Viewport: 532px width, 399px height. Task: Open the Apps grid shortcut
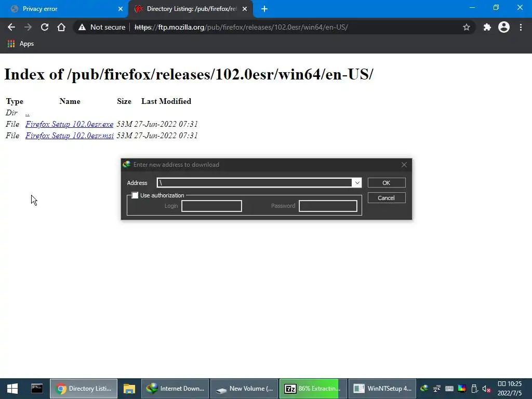tap(21, 44)
